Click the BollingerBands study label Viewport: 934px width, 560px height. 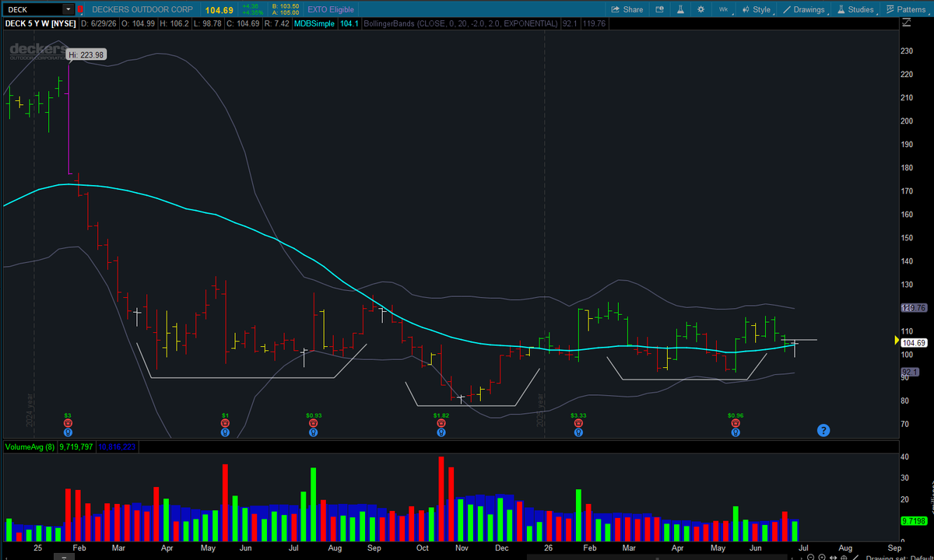pyautogui.click(x=461, y=23)
